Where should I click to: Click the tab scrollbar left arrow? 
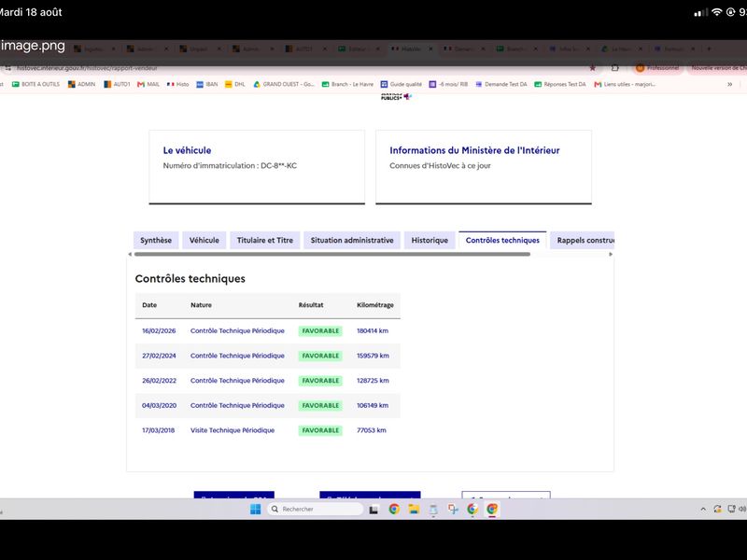pos(130,254)
